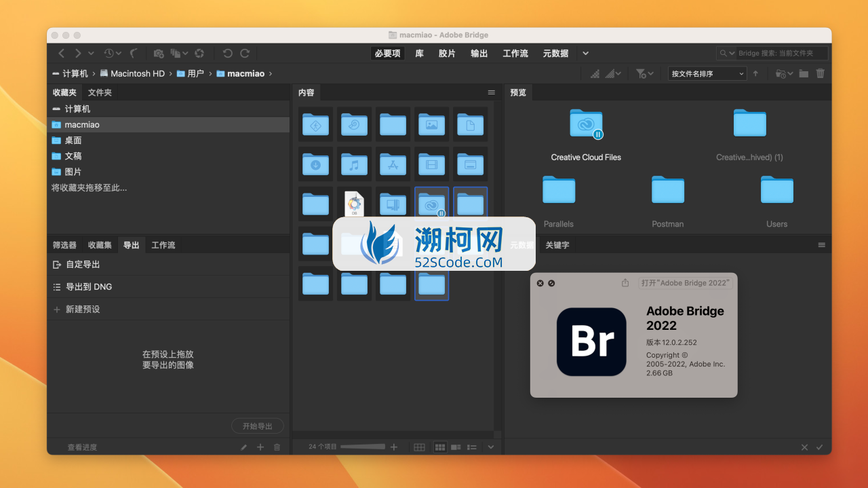Switch to the 必要项 workspace
The height and width of the screenshot is (488, 868).
(x=387, y=53)
